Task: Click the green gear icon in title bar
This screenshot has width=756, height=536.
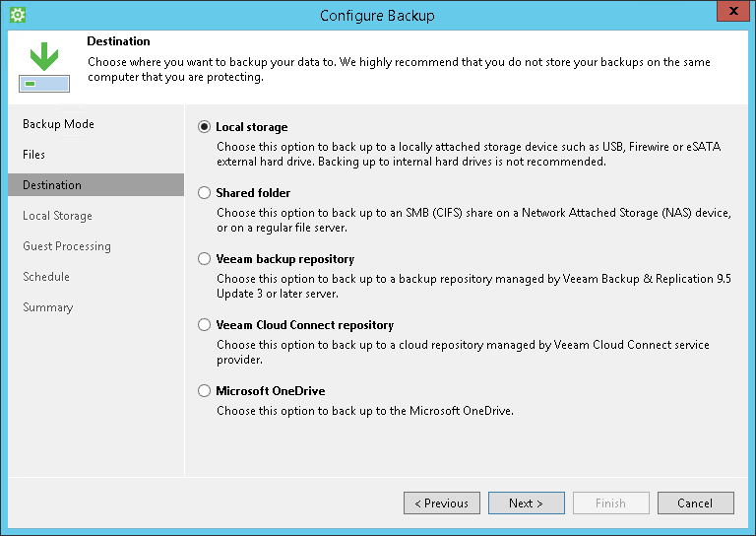Action: [x=17, y=15]
